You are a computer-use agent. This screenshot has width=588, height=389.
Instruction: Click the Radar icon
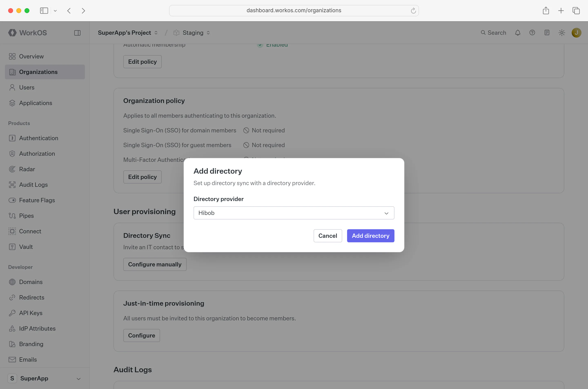point(12,169)
